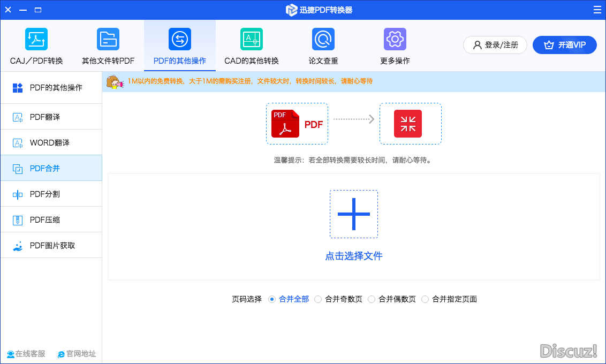606x364 pixels.
Task: Select the 合并全部 radio option
Action: coord(272,299)
